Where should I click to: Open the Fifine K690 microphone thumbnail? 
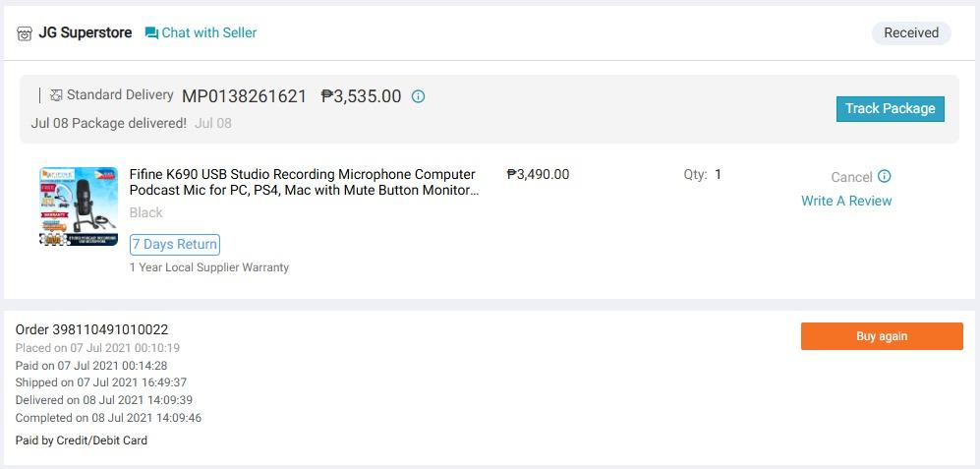pos(79,206)
